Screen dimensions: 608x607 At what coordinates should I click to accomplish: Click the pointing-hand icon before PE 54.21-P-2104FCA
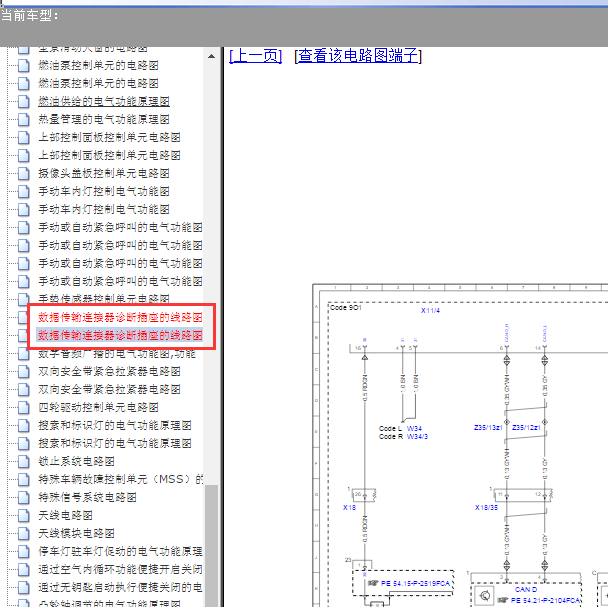(503, 600)
